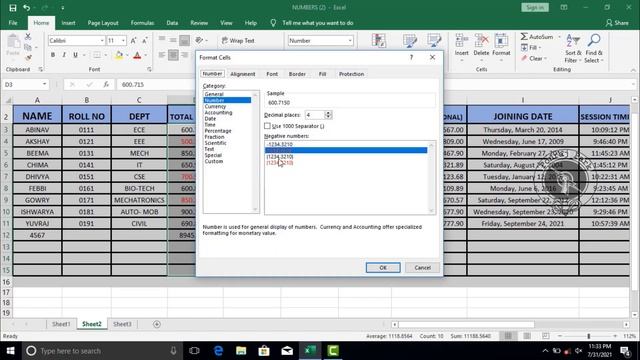This screenshot has height=360, width=640.
Task: Click the Font Color A icon
Action: (137, 55)
